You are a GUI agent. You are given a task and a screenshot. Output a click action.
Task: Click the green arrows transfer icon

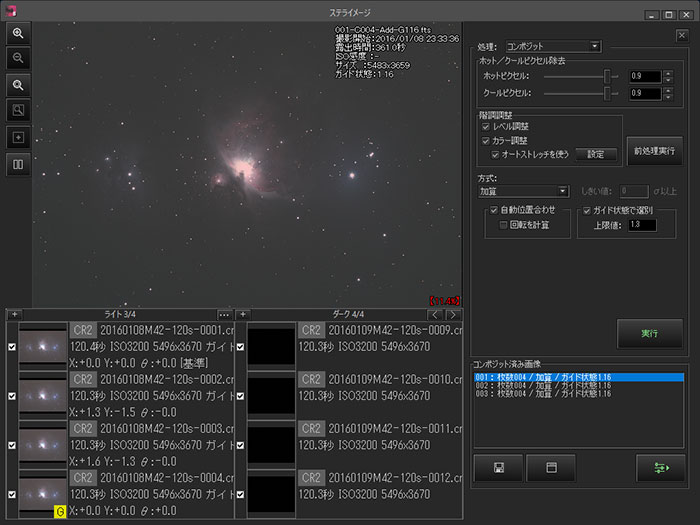coord(659,467)
